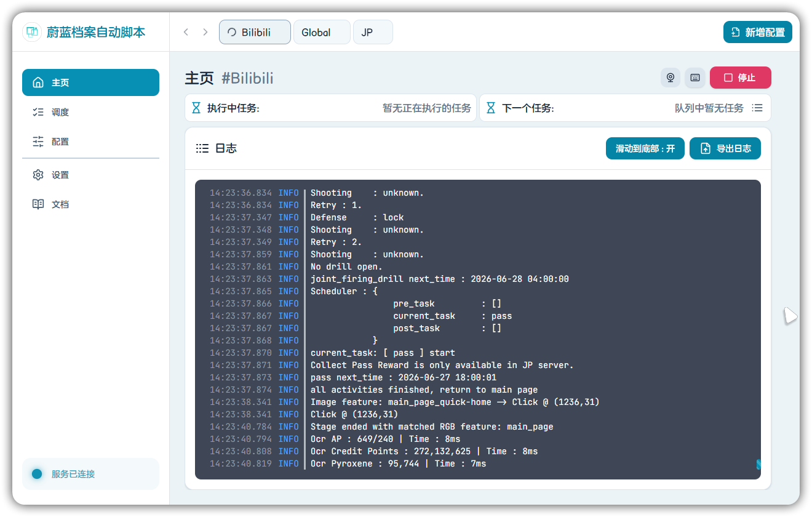The width and height of the screenshot is (812, 517).
Task: Click log line 'Ocr Pyroxene : 95,744'
Action: pos(398,463)
